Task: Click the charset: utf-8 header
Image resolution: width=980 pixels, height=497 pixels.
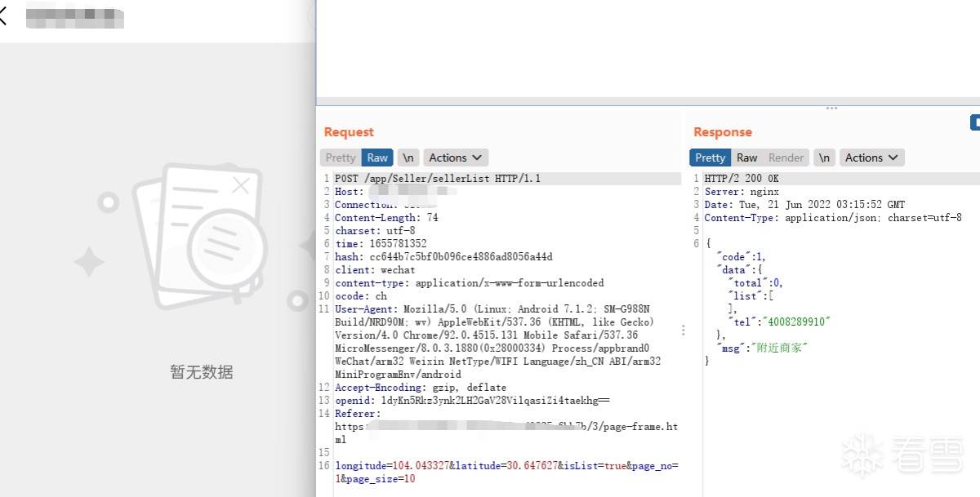Action: click(x=375, y=231)
